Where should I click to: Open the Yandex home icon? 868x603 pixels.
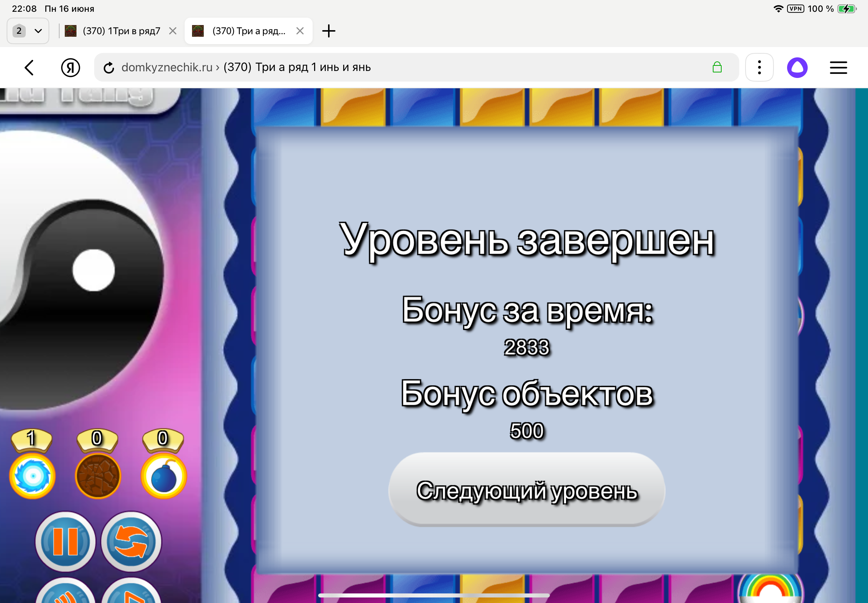(70, 68)
